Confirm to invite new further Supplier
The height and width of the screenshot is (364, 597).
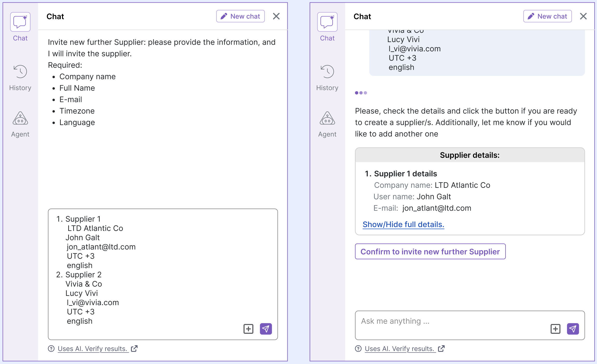430,251
